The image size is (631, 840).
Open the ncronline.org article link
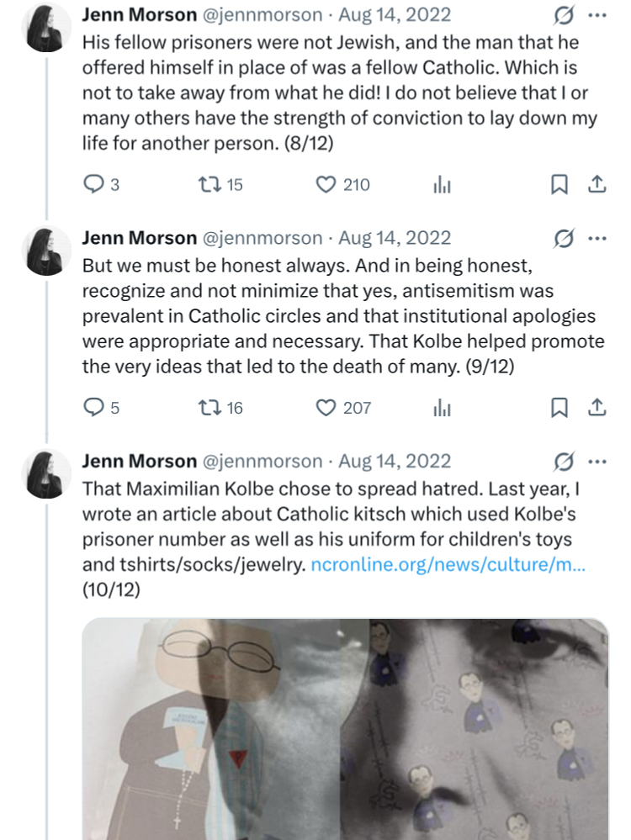coord(448,565)
